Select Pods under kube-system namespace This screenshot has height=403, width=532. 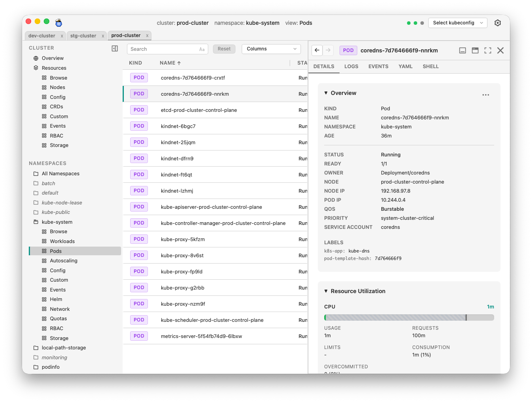point(55,251)
